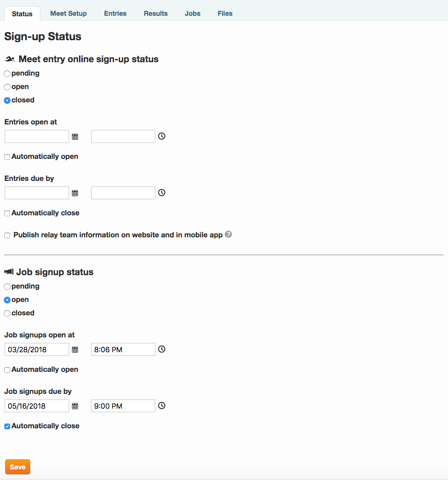
Task: Switch to the Meet Setup tab
Action: point(68,13)
